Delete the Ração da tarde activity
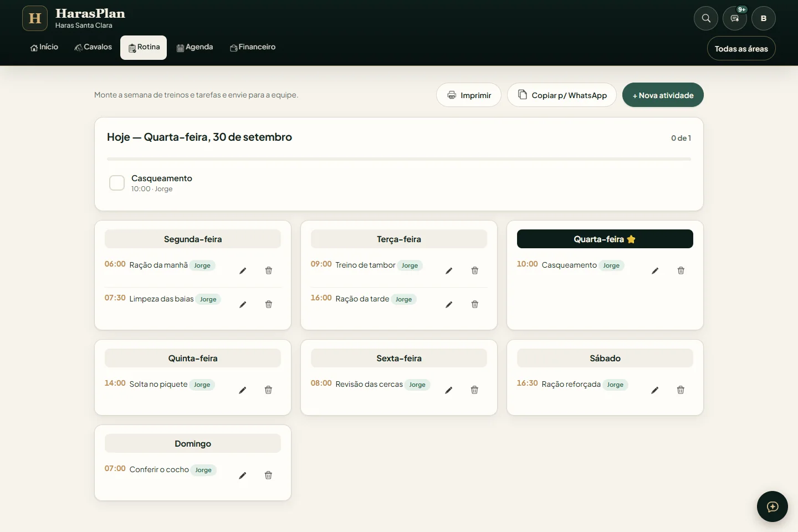The image size is (798, 532). [475, 304]
